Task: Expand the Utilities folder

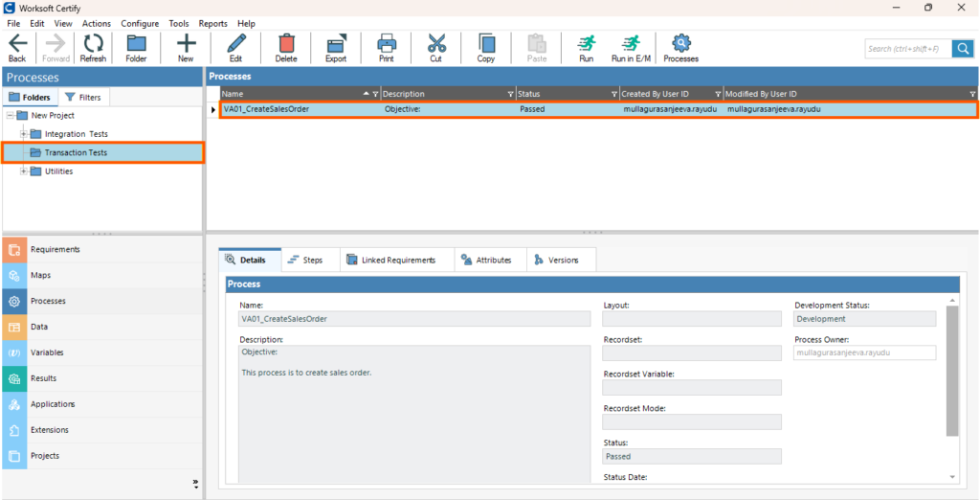Action: [24, 171]
